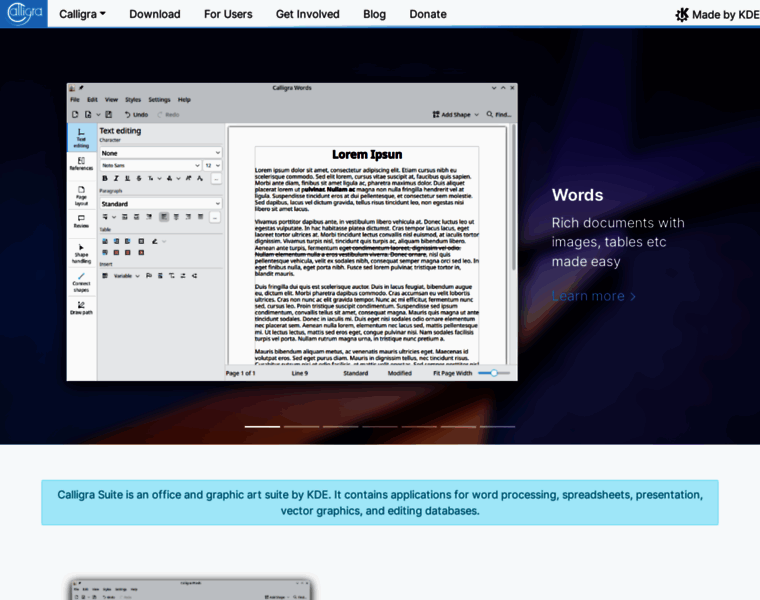Viewport: 760px width, 600px height.
Task: Click the Open document icon in the Words toolbar
Action: 88,114
